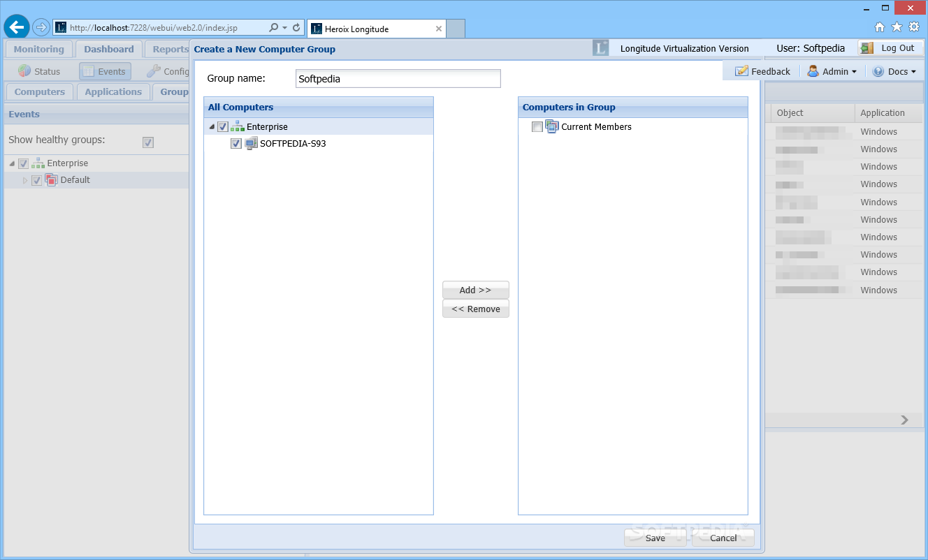Go forward with the browser forward arrow
The image size is (928, 560).
pos(41,28)
